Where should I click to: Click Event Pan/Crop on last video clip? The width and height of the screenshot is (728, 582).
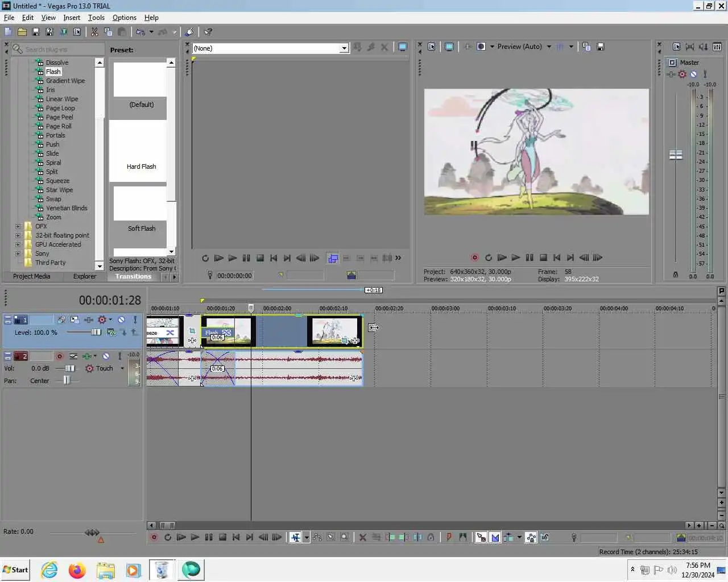click(345, 340)
